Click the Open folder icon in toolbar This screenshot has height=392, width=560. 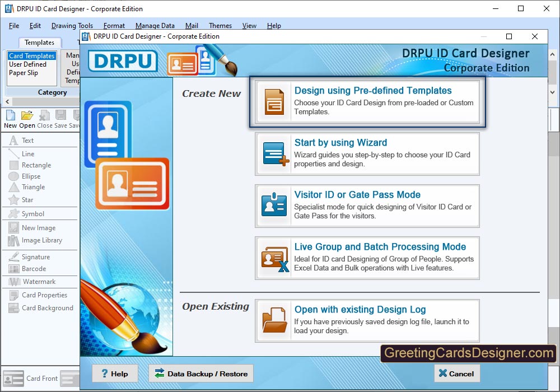(x=27, y=115)
